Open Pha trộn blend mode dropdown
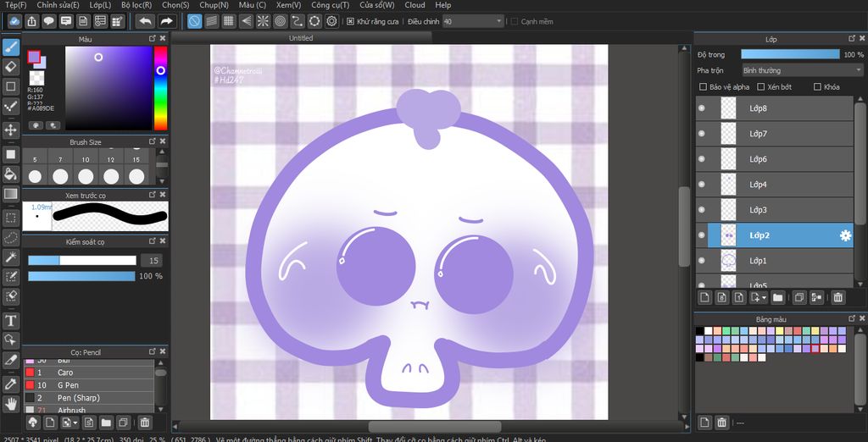868x442 pixels. click(802, 70)
